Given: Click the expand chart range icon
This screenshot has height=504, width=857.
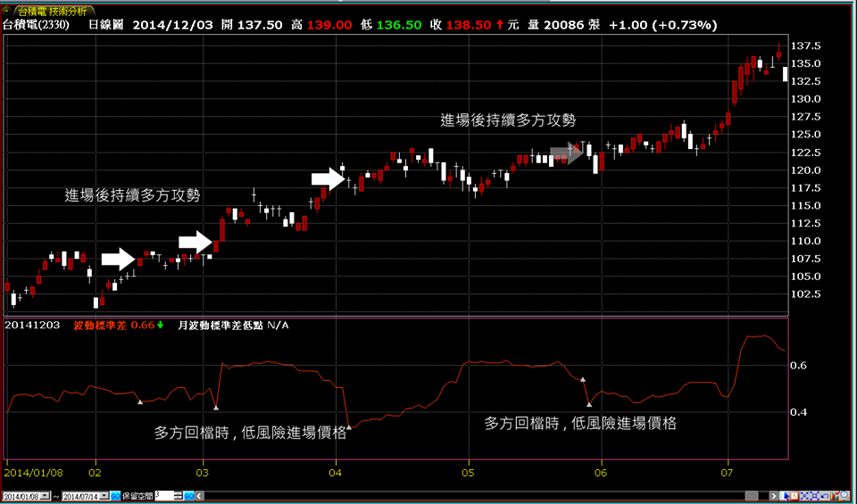Looking at the screenshot, I should pos(815,496).
